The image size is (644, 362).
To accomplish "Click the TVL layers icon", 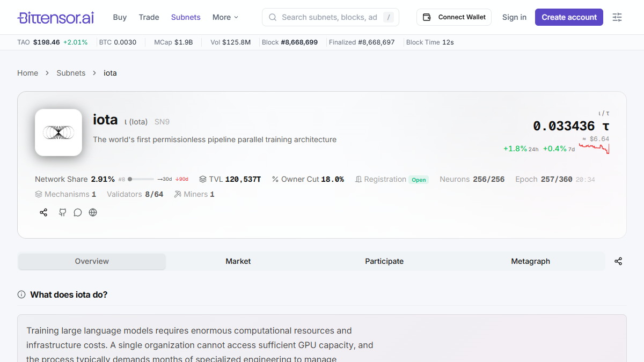I will (203, 179).
